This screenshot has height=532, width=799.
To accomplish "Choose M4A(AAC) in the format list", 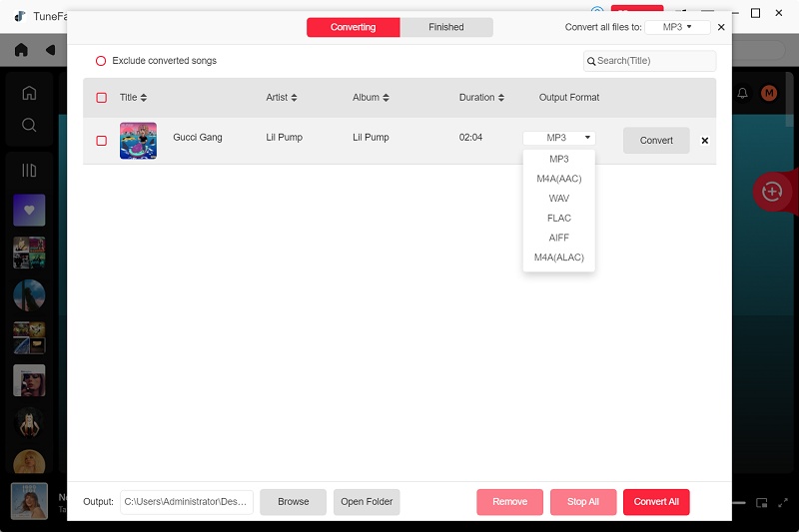I will coord(559,179).
